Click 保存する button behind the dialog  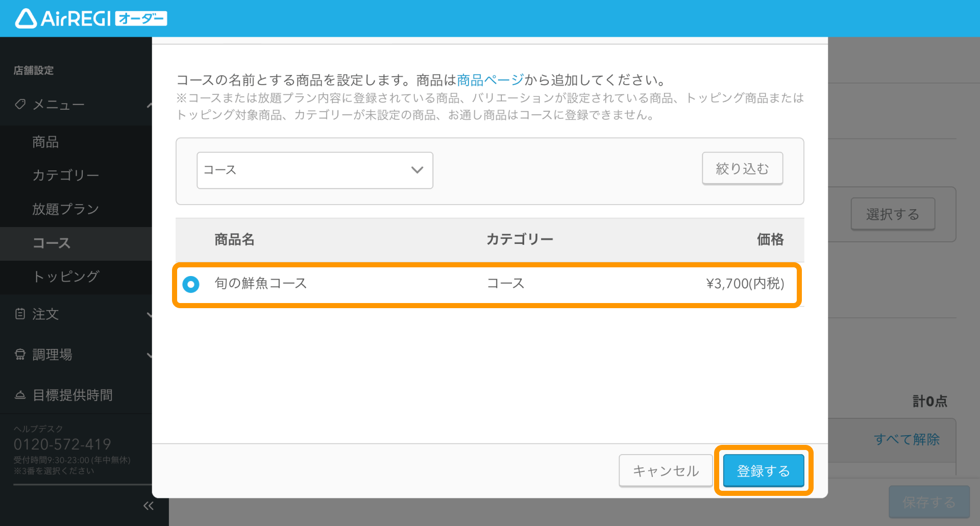coord(929,503)
